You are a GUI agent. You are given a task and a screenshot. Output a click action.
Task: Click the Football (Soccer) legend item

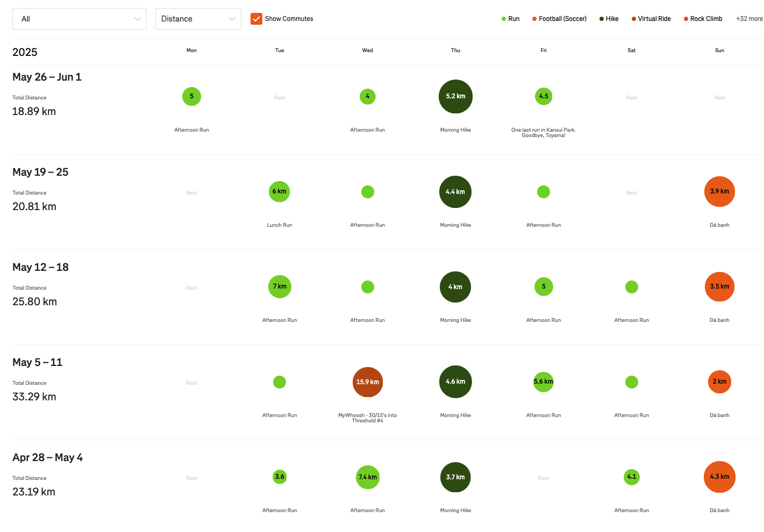559,19
